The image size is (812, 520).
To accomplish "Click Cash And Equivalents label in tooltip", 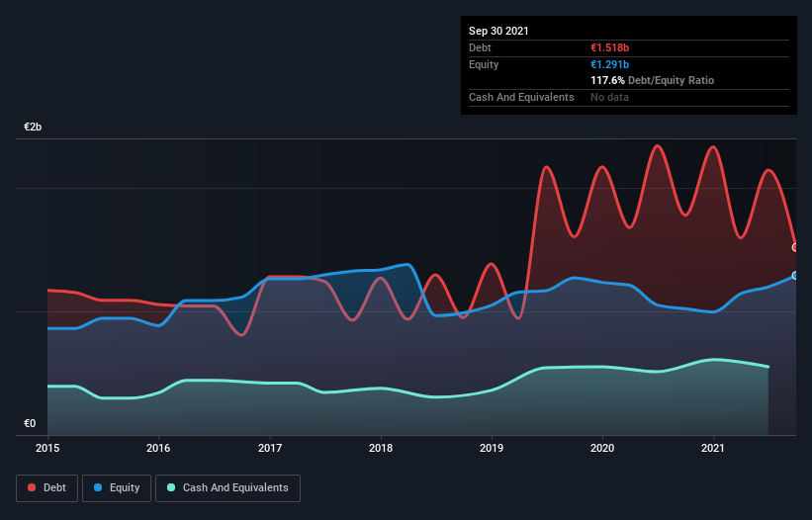I will 521,97.
